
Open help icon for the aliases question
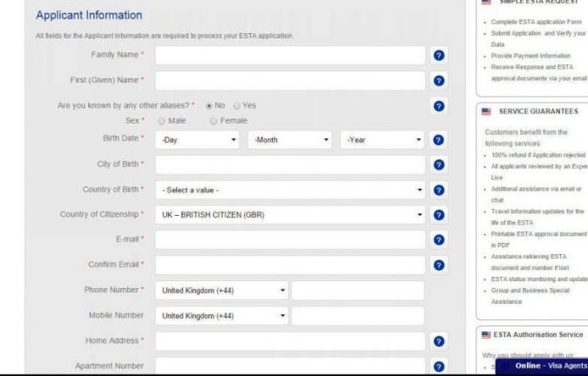coord(440,106)
